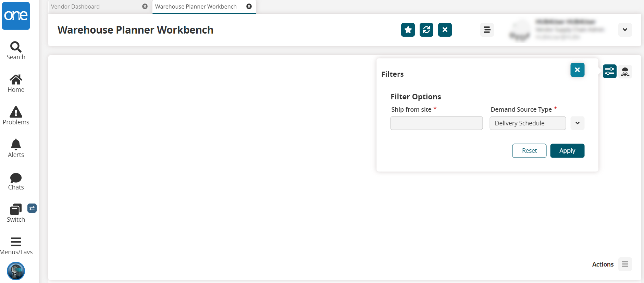This screenshot has width=644, height=283.
Task: Open the Menus/Favs menu
Action: click(x=16, y=246)
